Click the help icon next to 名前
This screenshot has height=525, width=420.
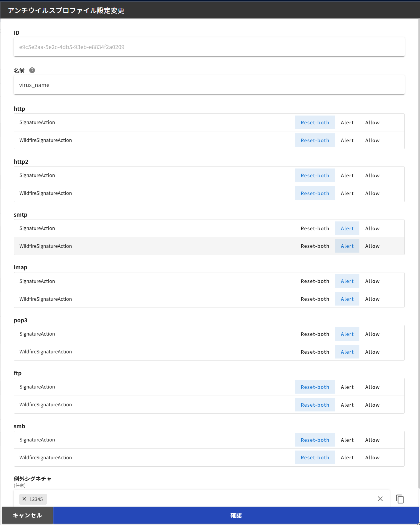[32, 70]
